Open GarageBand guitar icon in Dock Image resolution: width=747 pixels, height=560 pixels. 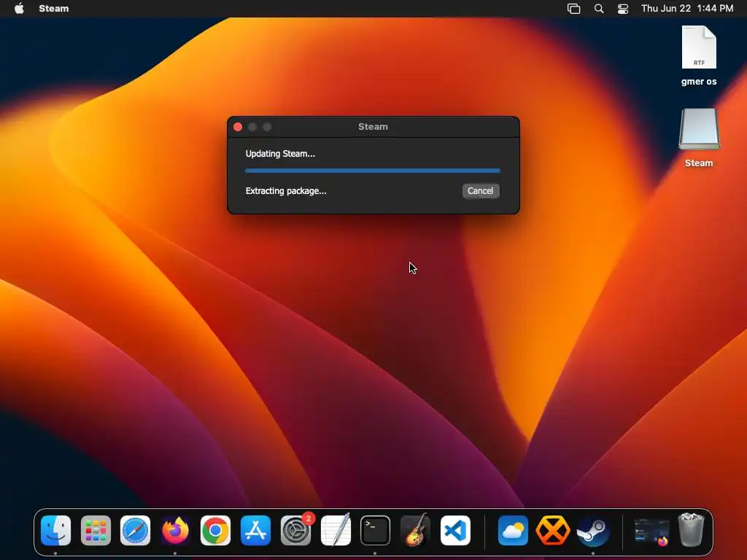(x=415, y=530)
